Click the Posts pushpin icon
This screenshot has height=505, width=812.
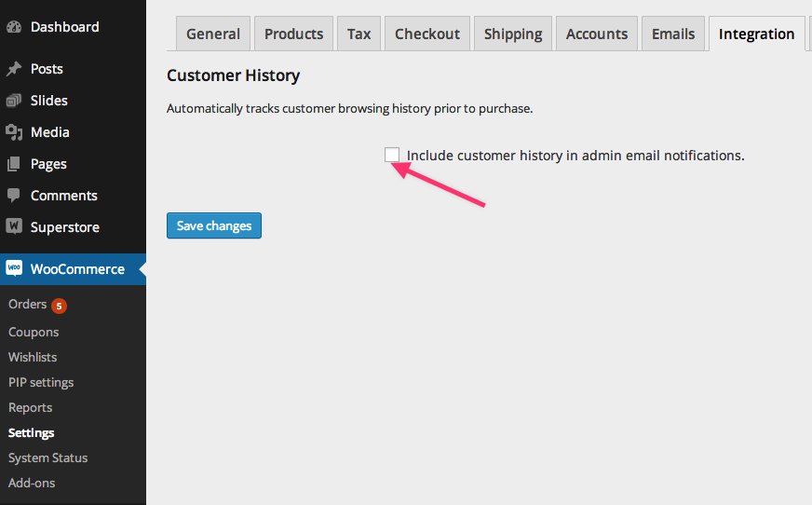[x=14, y=69]
